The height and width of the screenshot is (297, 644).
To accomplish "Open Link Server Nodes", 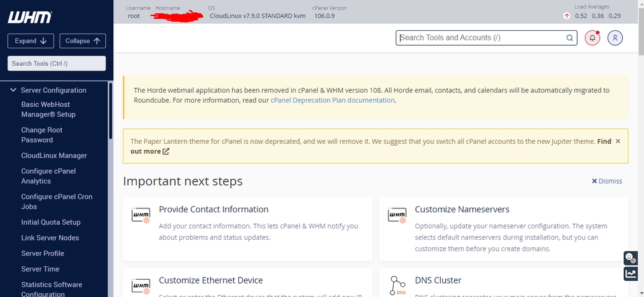I will [x=50, y=238].
